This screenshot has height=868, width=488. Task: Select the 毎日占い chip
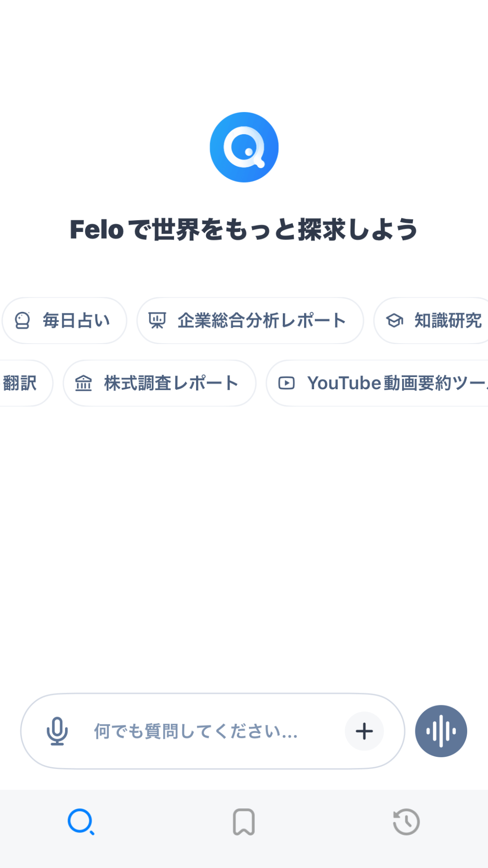point(65,321)
